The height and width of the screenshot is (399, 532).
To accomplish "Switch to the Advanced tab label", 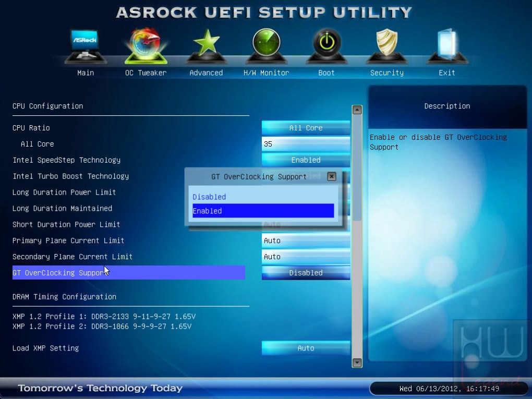I will (207, 72).
